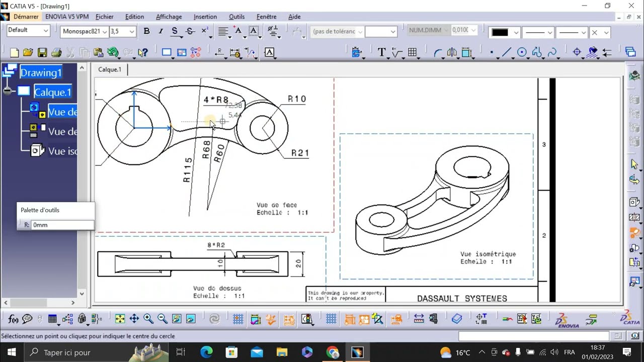Select the Point creation tool
The image size is (644, 362).
492,52
